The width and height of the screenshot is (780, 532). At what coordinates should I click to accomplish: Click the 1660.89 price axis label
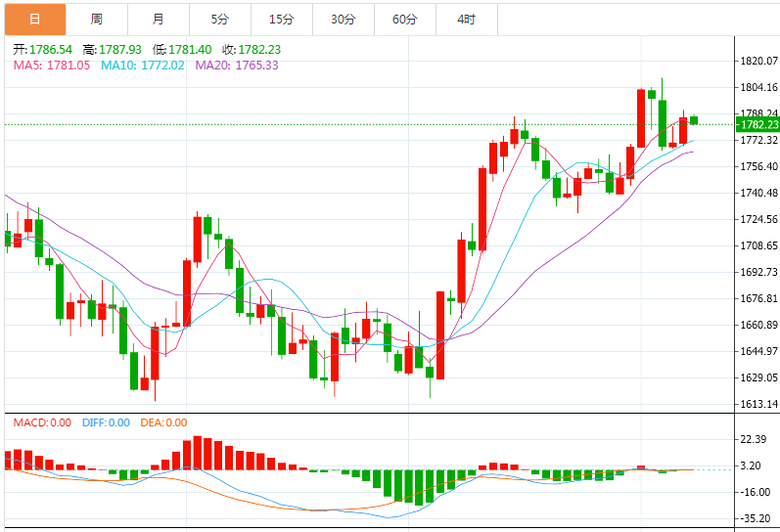click(x=759, y=325)
